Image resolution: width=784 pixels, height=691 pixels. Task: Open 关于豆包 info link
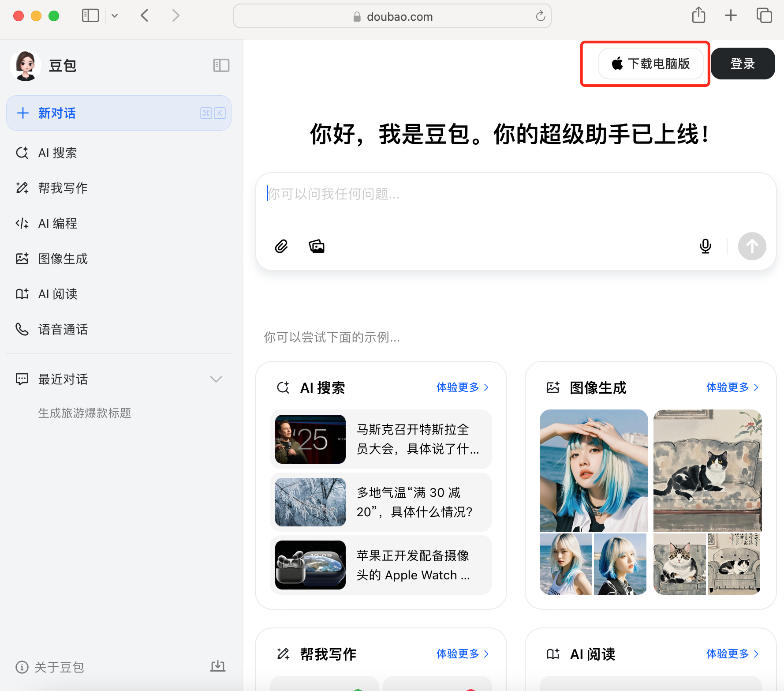click(x=50, y=667)
